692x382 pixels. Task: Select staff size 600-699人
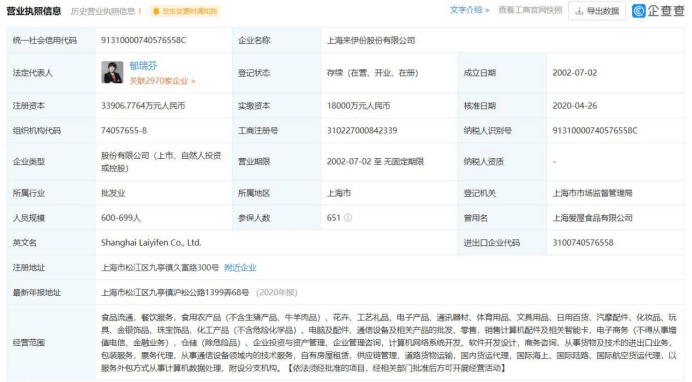tap(120, 217)
